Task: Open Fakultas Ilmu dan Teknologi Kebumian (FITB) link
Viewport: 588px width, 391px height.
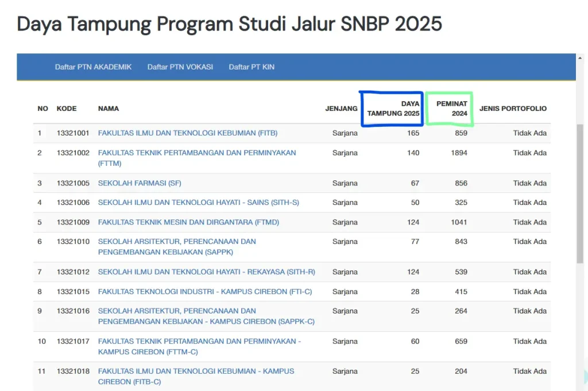Action: click(187, 133)
